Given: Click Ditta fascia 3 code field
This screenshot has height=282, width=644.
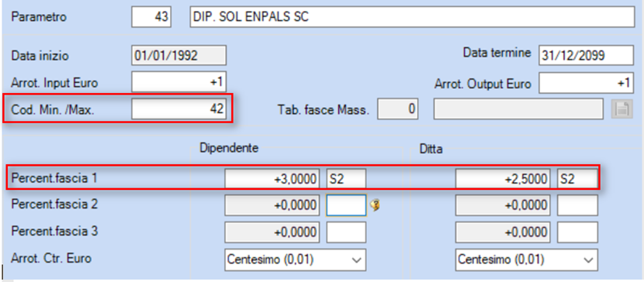Looking at the screenshot, I should click(x=577, y=232).
